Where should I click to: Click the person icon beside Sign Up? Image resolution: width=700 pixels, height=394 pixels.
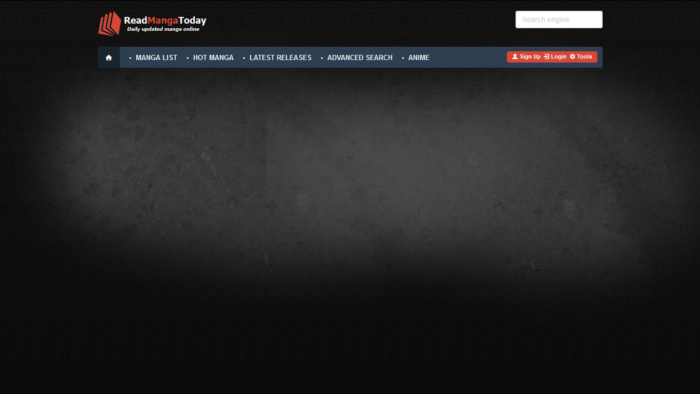(x=515, y=57)
